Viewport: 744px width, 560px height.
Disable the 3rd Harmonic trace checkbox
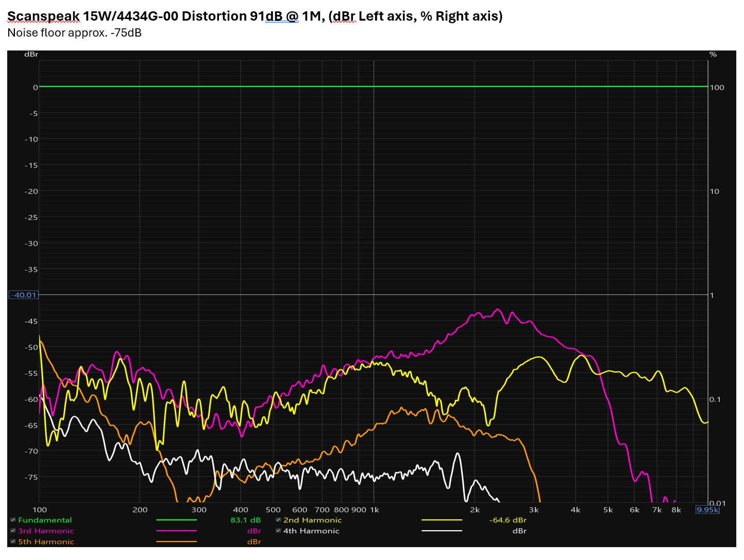coord(13,531)
